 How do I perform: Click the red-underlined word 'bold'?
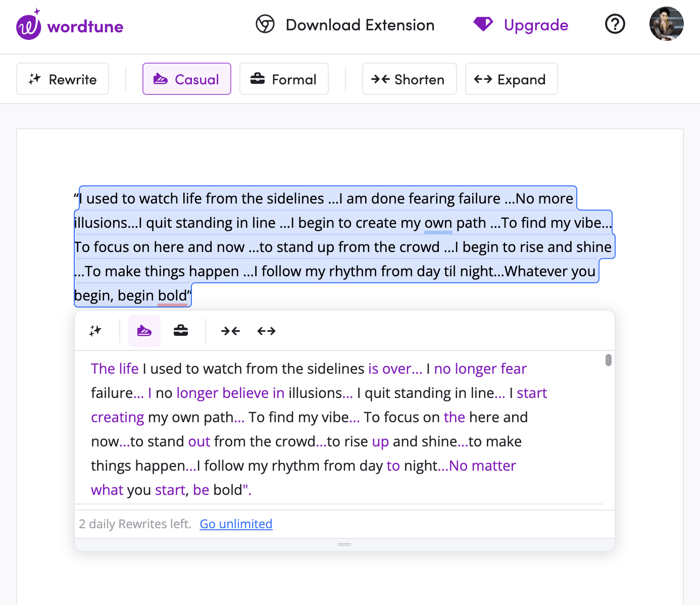point(171,295)
